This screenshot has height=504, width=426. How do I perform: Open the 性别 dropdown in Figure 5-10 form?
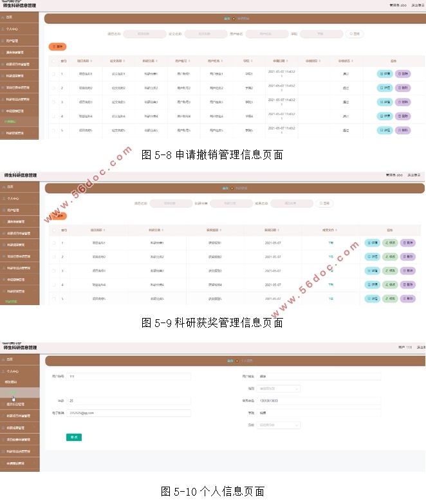[279, 389]
